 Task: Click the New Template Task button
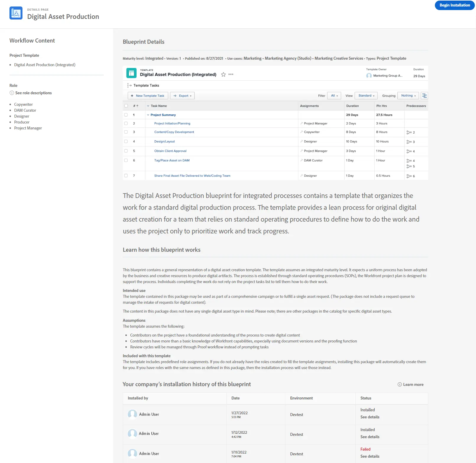(148, 96)
